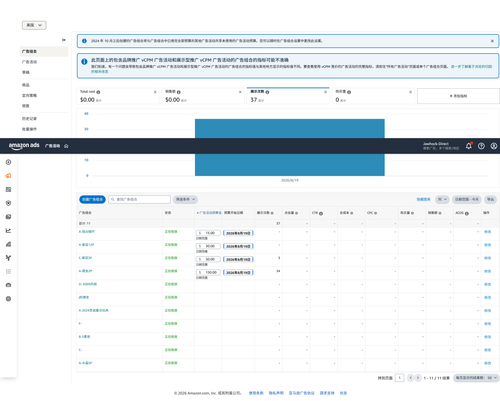Collapse the side navigation panel arrow
500x401 pixels.
point(64,40)
